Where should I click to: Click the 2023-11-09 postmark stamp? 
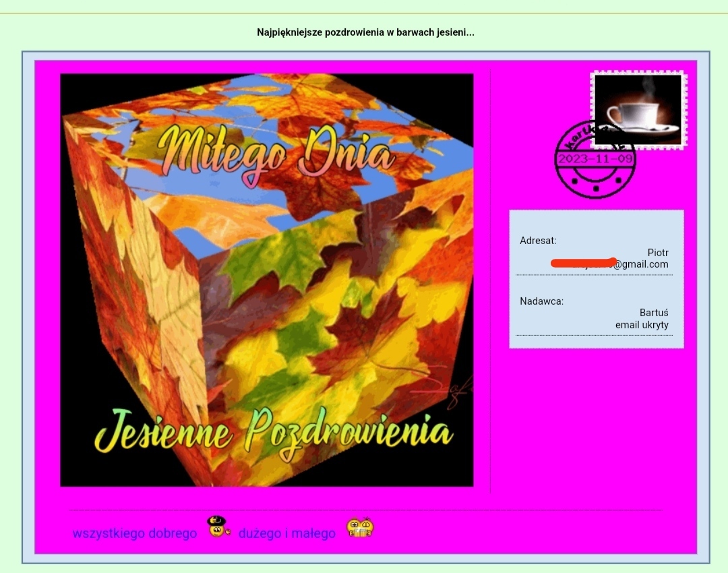[x=595, y=159]
